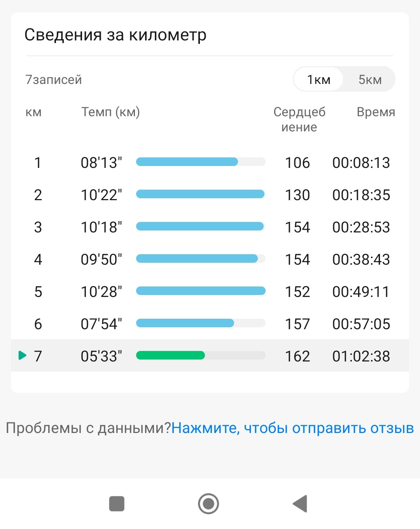The width and height of the screenshot is (420, 529).
Task: Tap heart rate value 157 in kilometer 6
Action: point(297,324)
